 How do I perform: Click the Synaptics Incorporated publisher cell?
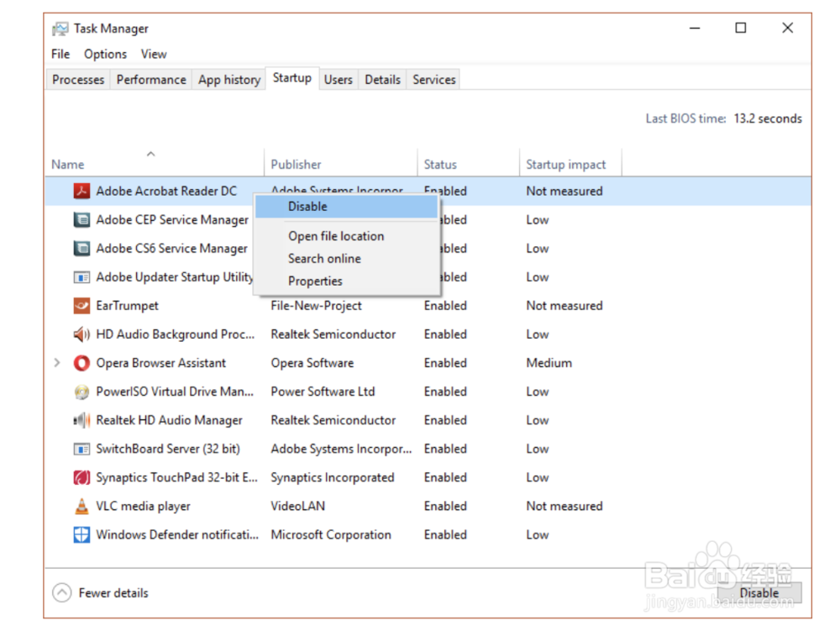[332, 478]
